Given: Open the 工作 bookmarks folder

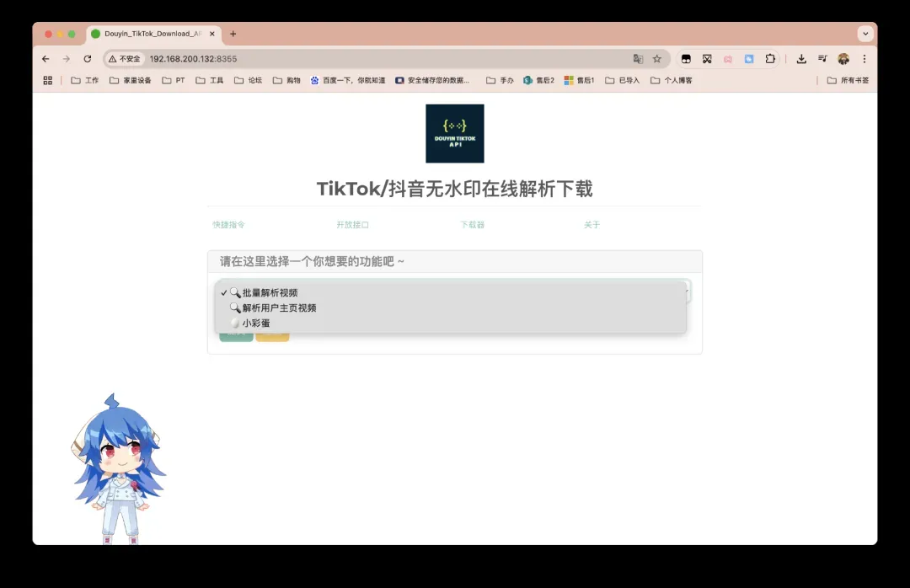Looking at the screenshot, I should (85, 81).
